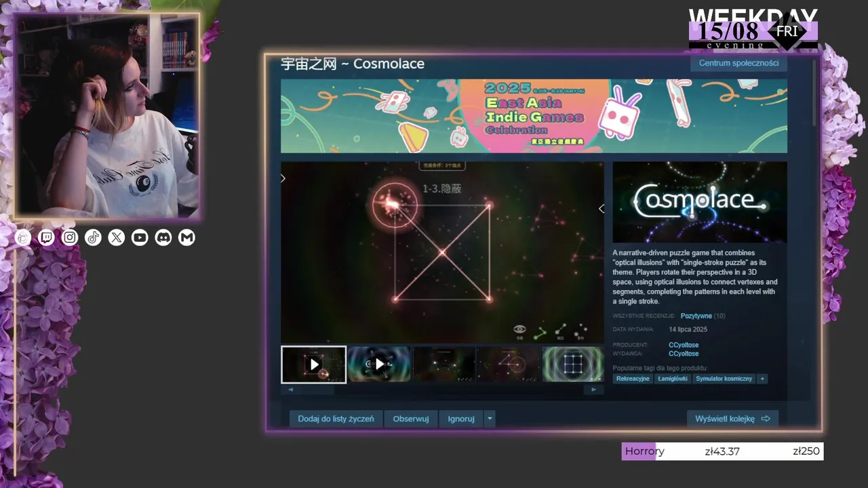Click the Ignoruj button
Image resolution: width=868 pixels, height=488 pixels.
pyautogui.click(x=461, y=419)
